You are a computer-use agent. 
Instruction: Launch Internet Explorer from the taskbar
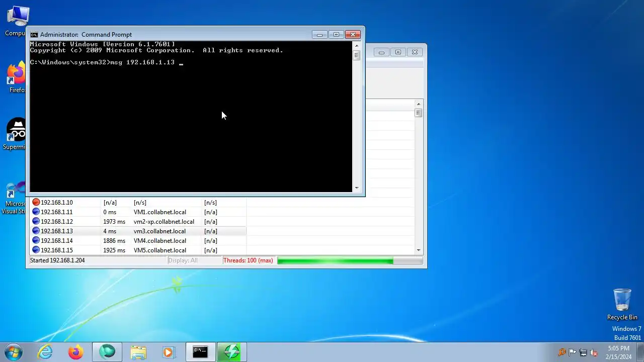click(45, 352)
